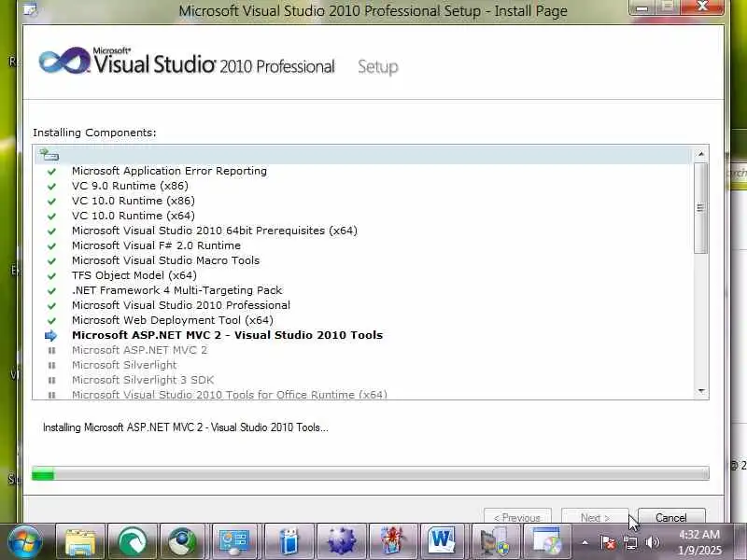Open the network tray icon
The image size is (747, 560).
[629, 542]
